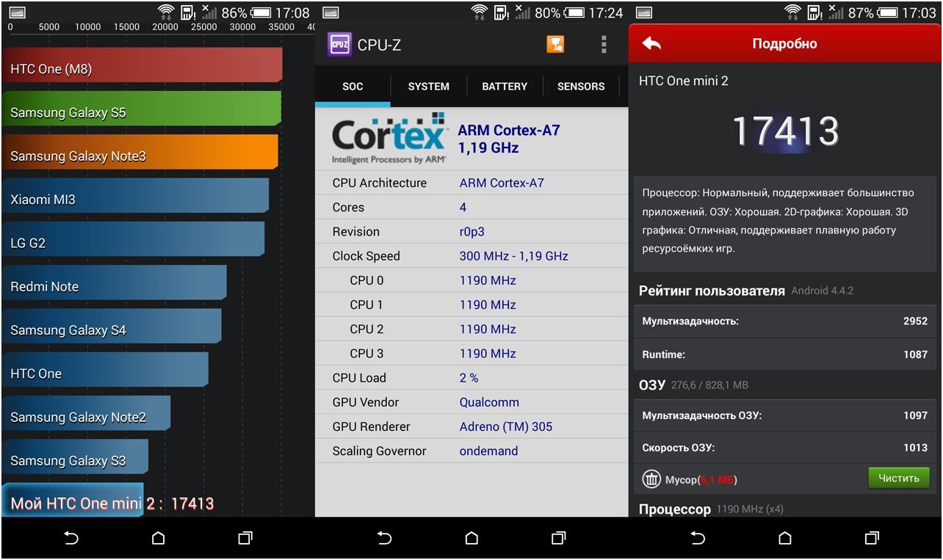The width and height of the screenshot is (943, 560).
Task: Tap the orange trophy icon in CPU-Z
Action: tap(555, 45)
